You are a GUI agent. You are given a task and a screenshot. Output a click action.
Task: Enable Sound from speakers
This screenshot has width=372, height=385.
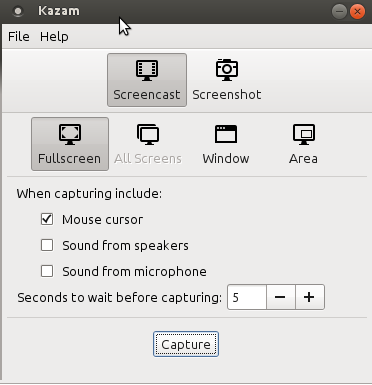click(x=47, y=245)
